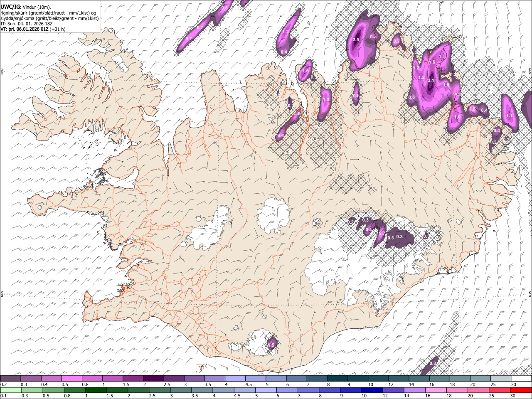Screen dimensions: 532x399
Task: Click the upper-row light periwinkle swatch between 4 and 4.5
Action: (x=235, y=378)
